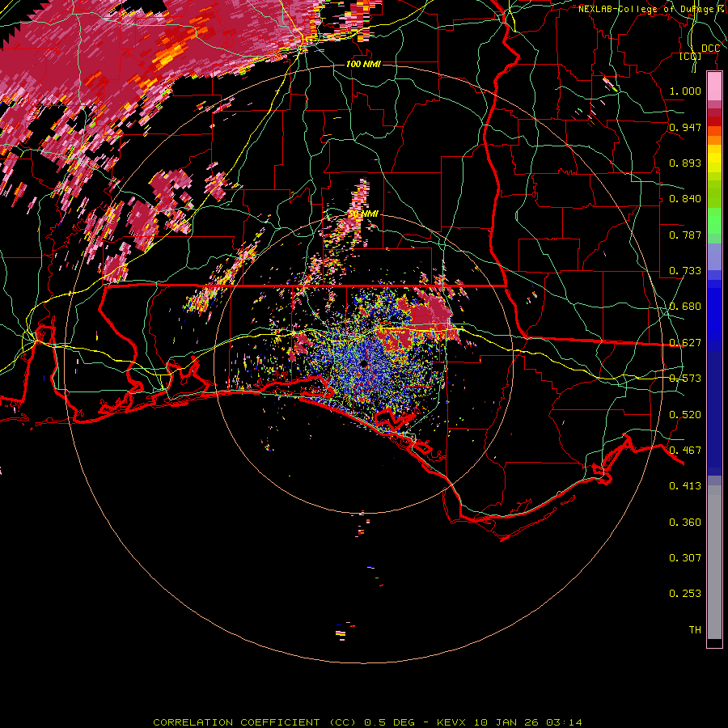Click the 0.5 DEG elevation text

point(388,722)
